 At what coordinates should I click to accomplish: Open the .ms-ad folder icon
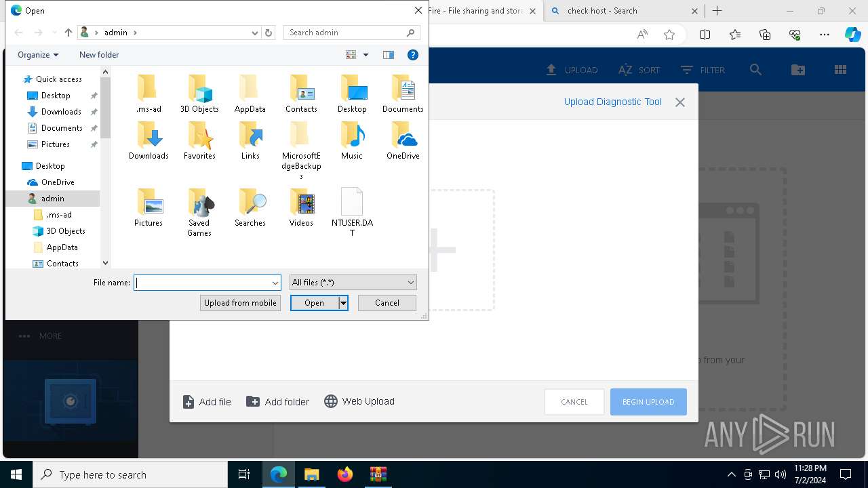[x=149, y=94]
